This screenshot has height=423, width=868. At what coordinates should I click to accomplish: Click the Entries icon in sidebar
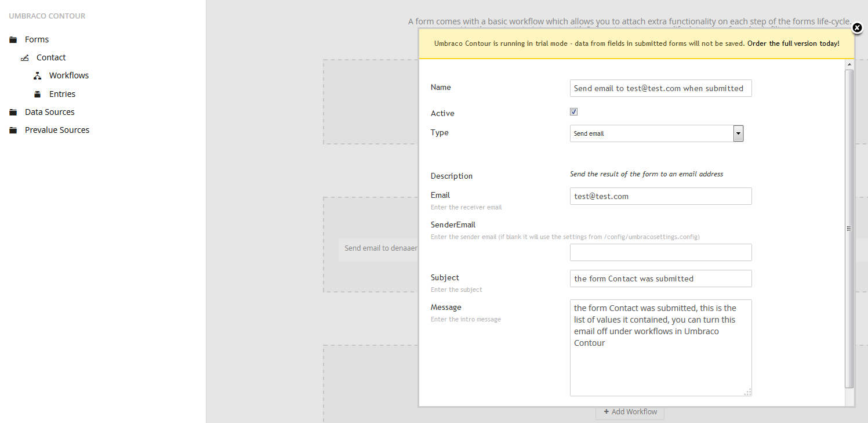tap(38, 95)
